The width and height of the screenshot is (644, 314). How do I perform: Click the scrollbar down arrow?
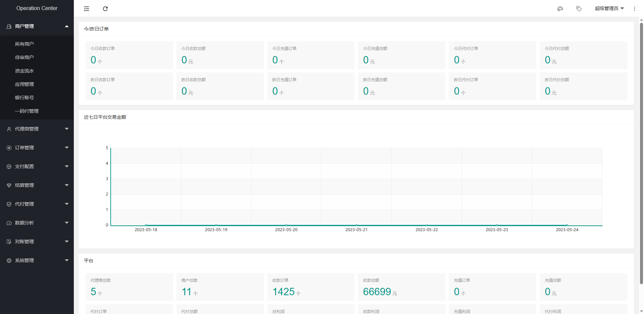point(641,311)
